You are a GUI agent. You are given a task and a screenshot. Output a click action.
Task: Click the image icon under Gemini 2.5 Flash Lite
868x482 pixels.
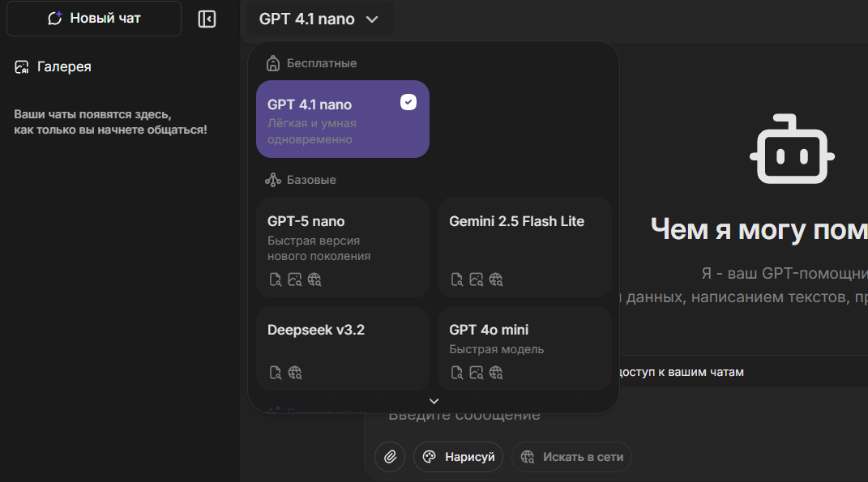click(x=477, y=279)
